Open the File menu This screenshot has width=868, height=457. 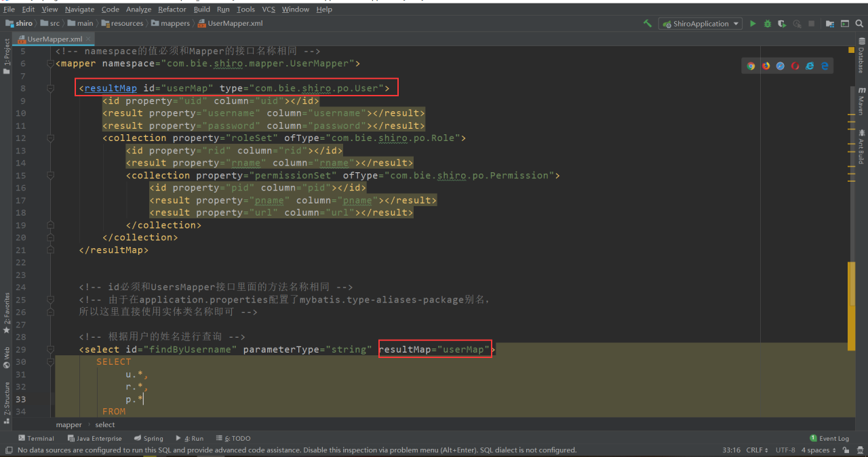9,9
